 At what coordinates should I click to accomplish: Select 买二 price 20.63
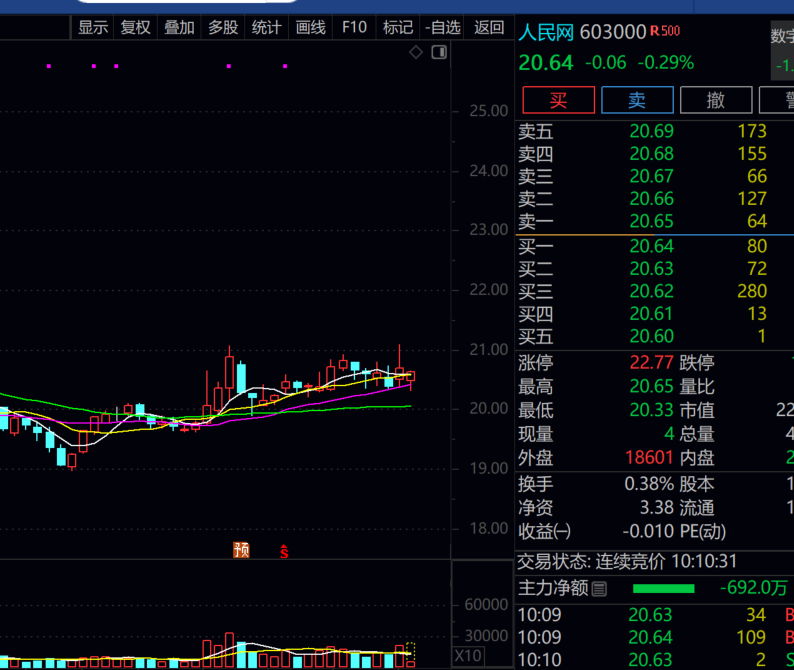pyautogui.click(x=651, y=268)
